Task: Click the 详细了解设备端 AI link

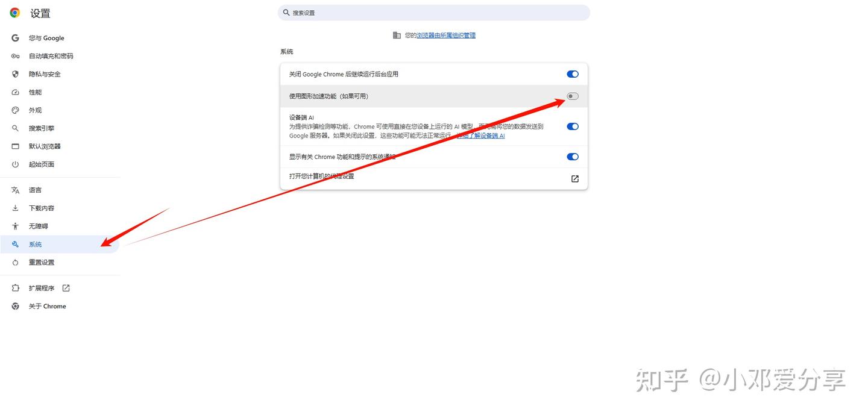Action: tap(480, 136)
